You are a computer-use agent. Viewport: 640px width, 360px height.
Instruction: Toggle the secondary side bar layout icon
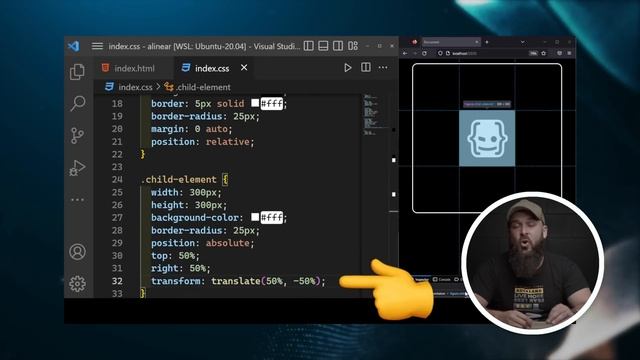338,46
